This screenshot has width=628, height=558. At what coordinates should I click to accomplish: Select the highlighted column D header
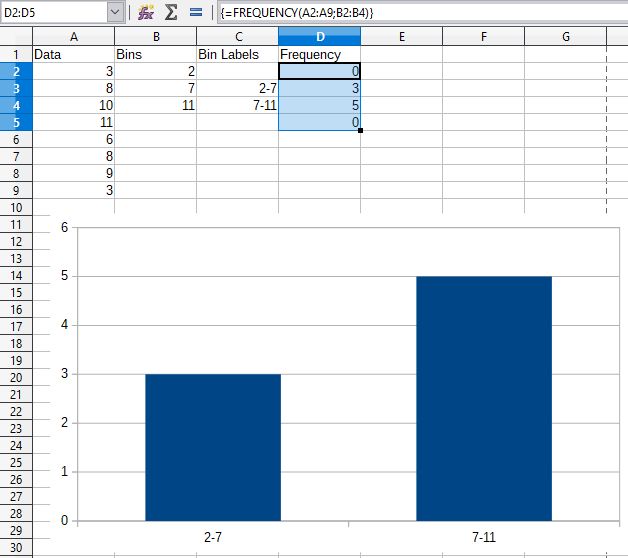click(319, 37)
